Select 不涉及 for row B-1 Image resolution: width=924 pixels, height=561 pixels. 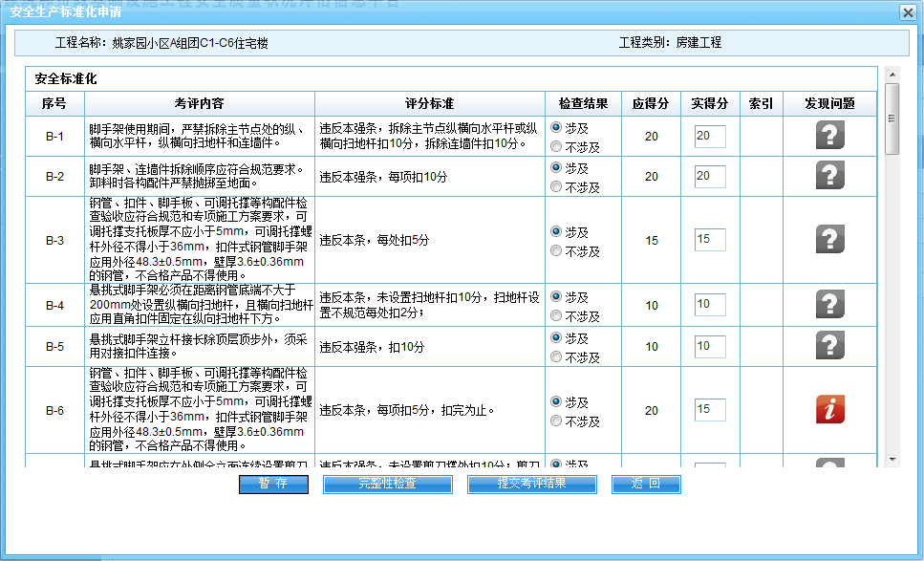[x=556, y=147]
